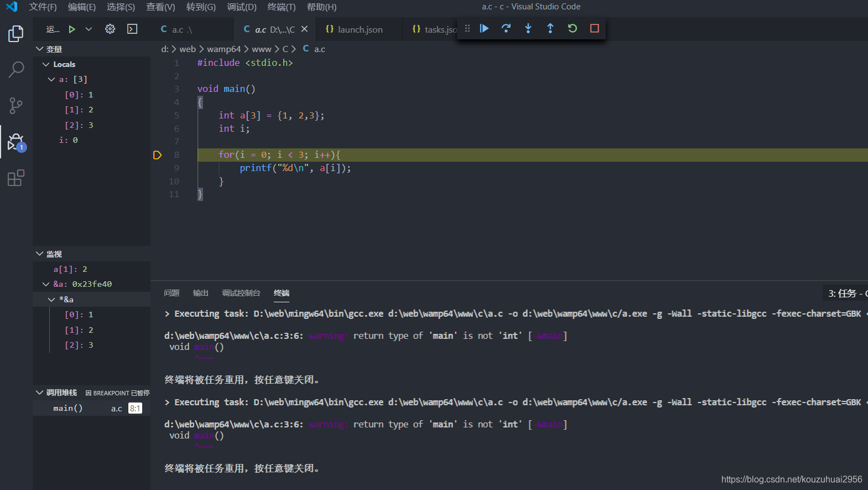This screenshot has width=868, height=490.
Task: Select local variable i: 0
Action: (91, 140)
